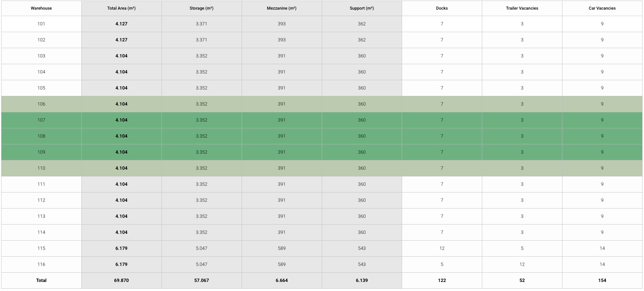Click the 69.870 total area cell
This screenshot has height=291, width=644.
pyautogui.click(x=121, y=281)
